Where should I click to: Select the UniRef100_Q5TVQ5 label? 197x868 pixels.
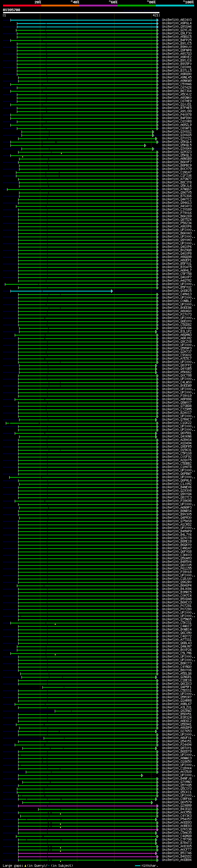point(177,785)
